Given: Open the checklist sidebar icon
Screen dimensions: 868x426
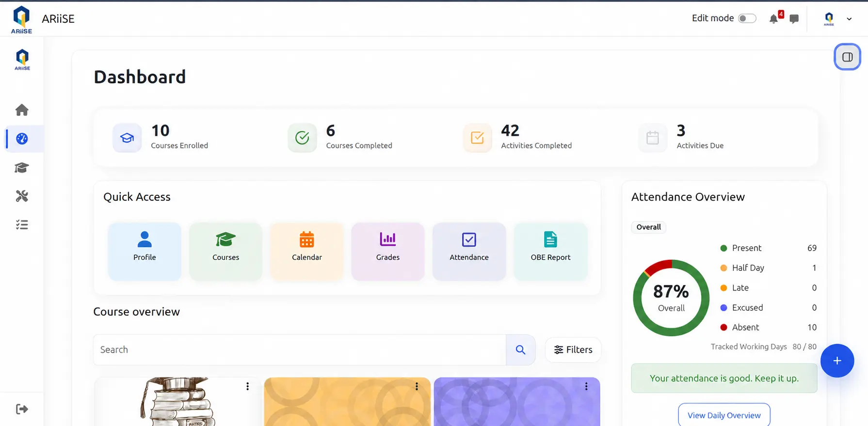Looking at the screenshot, I should pos(22,225).
